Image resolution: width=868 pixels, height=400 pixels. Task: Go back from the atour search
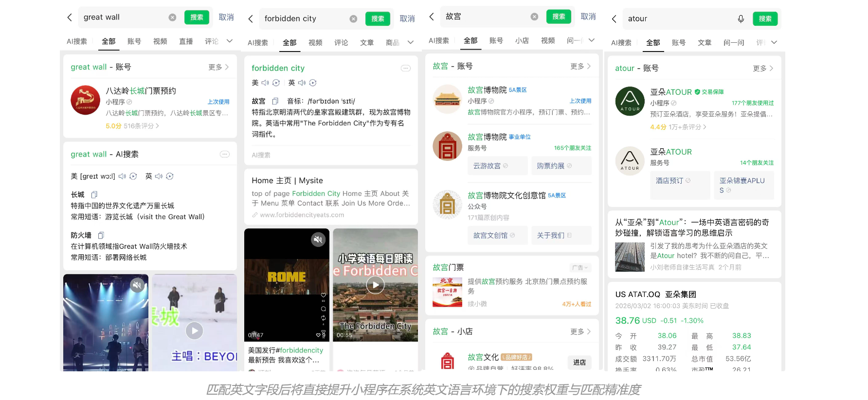[614, 19]
